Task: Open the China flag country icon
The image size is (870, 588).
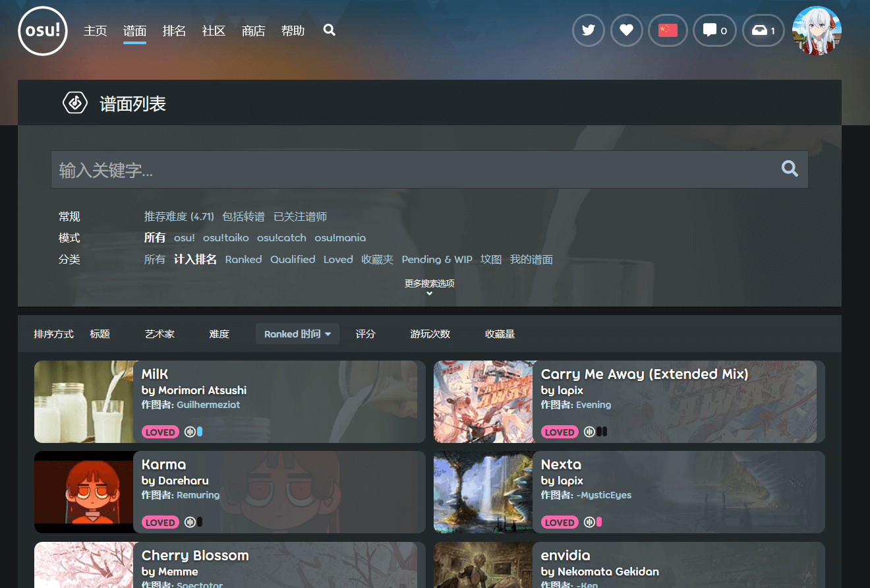Action: 668,30
